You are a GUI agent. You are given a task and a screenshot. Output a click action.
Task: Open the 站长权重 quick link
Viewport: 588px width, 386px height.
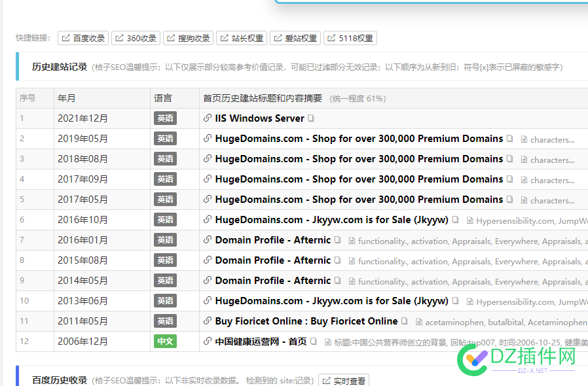tap(242, 38)
